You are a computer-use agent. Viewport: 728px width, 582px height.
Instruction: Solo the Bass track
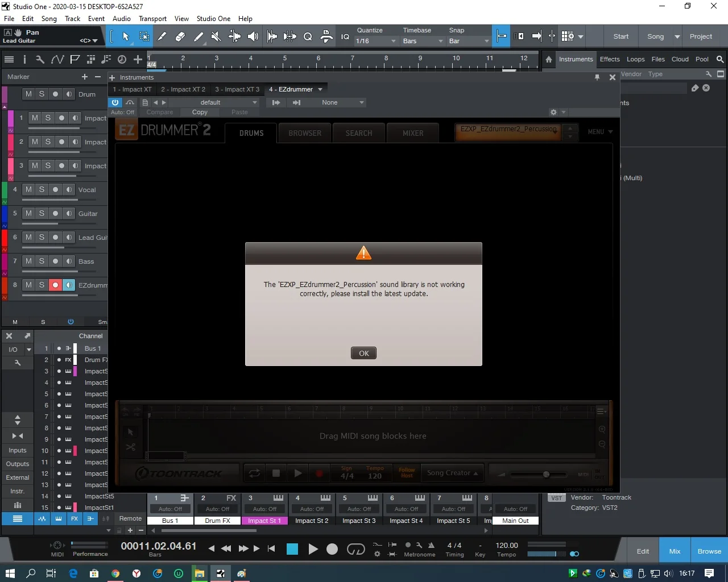pyautogui.click(x=42, y=261)
